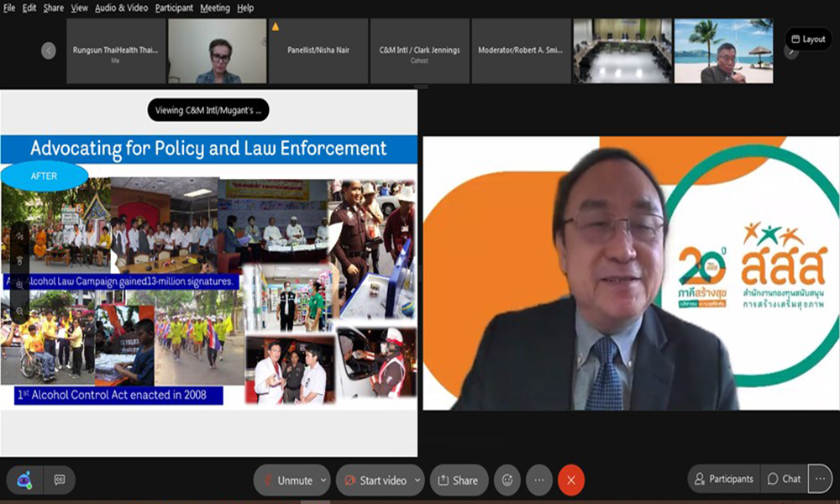The width and height of the screenshot is (840, 504).
Task: Click zoom out on shared content
Action: (x=20, y=311)
